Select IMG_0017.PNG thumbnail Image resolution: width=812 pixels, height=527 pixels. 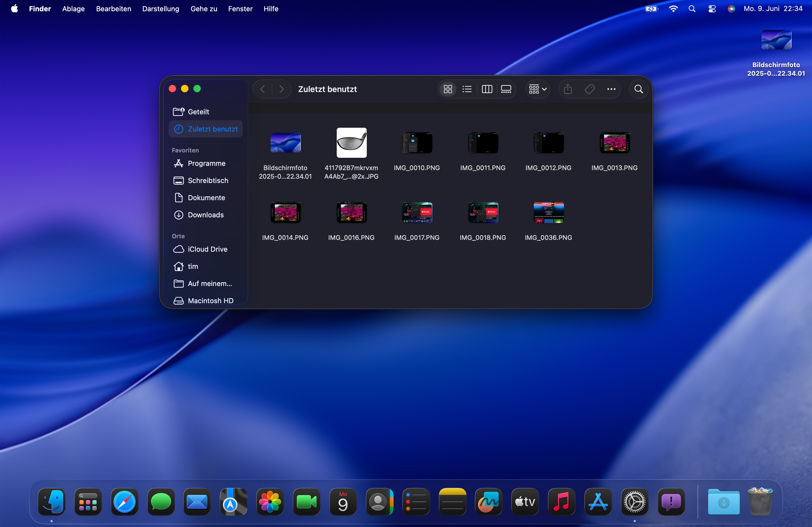417,213
